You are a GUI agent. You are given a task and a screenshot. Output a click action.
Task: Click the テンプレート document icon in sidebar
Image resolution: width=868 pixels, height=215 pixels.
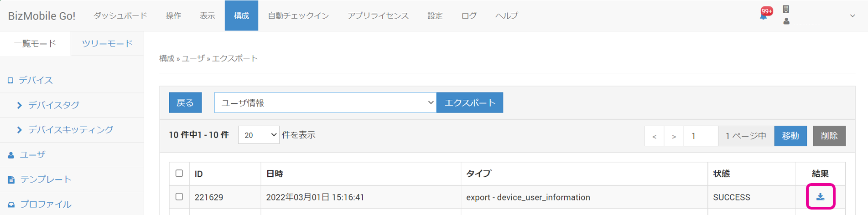(11, 179)
